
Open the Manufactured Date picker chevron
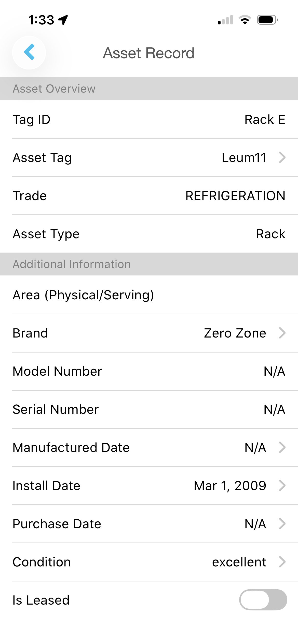tap(282, 447)
